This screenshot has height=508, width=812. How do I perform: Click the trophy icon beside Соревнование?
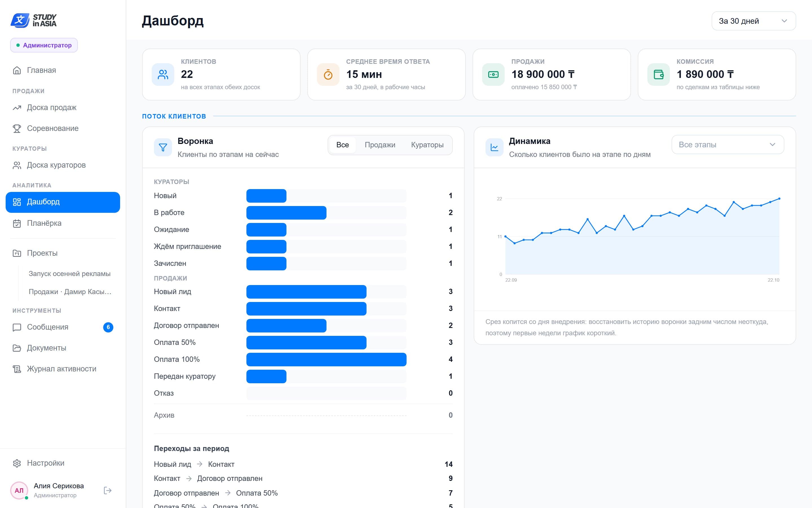pyautogui.click(x=17, y=128)
